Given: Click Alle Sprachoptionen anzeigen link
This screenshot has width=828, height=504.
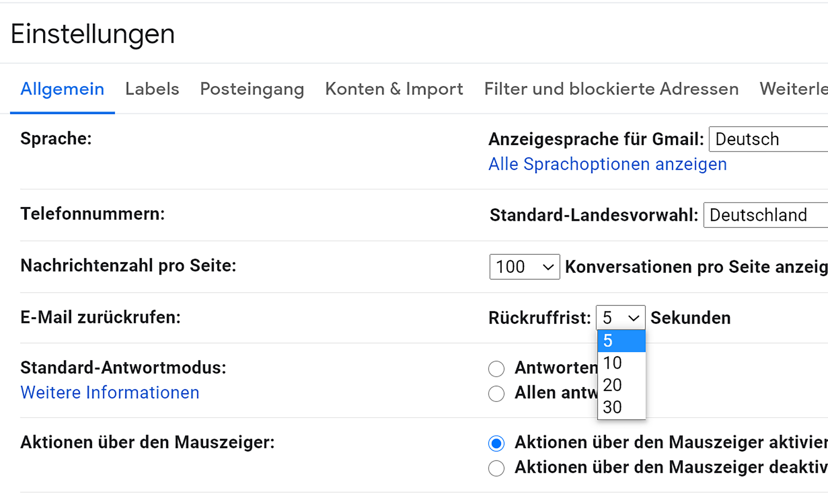Looking at the screenshot, I should click(607, 164).
